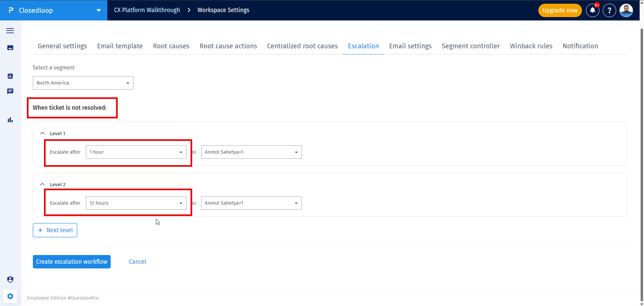Collapse the Level 1 section chevron
Viewport: 644px width, 306px height.
coord(42,133)
